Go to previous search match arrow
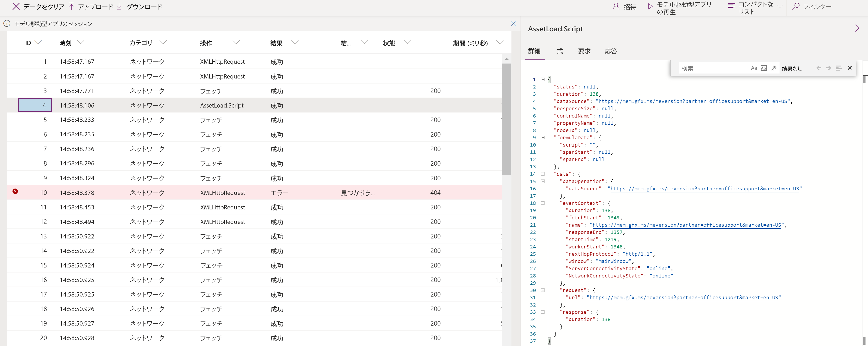The height and width of the screenshot is (346, 868). pos(819,68)
